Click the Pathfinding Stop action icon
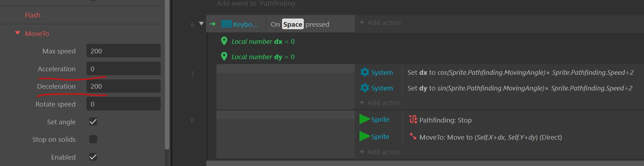The height and width of the screenshot is (166, 644). click(x=413, y=120)
